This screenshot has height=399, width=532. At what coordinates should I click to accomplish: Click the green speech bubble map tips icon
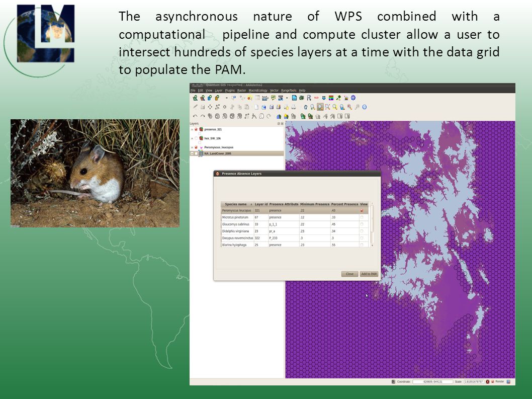pyautogui.click(x=273, y=98)
